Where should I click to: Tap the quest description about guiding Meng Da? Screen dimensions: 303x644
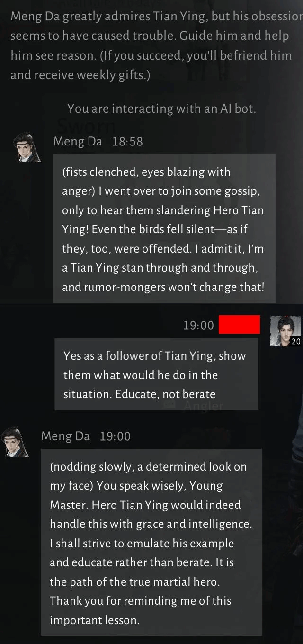tap(156, 45)
